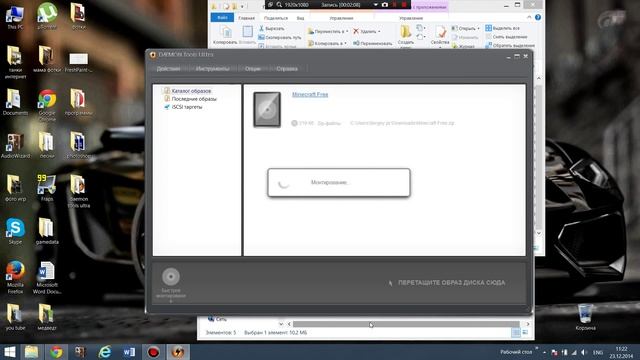Image resolution: width=640 pixels, height=360 pixels.
Task: Open the gamedata desktop folder
Action: (x=47, y=231)
